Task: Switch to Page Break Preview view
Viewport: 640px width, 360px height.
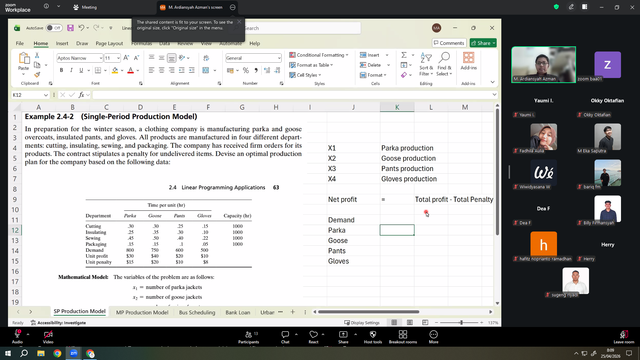Action: pyautogui.click(x=425, y=322)
